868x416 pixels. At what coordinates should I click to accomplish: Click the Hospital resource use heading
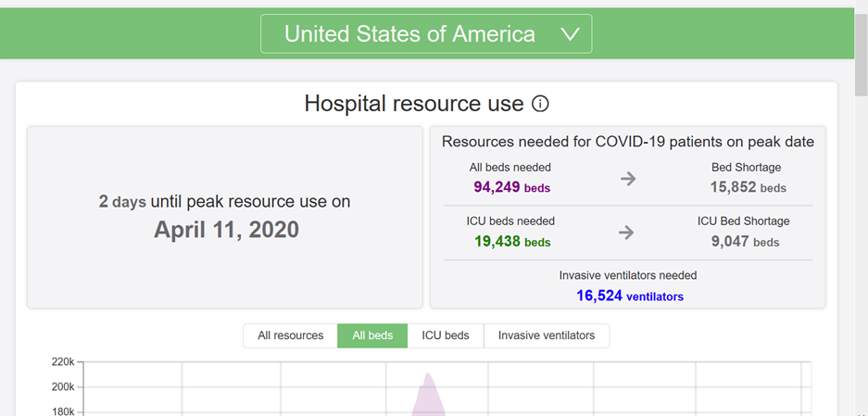(x=413, y=104)
